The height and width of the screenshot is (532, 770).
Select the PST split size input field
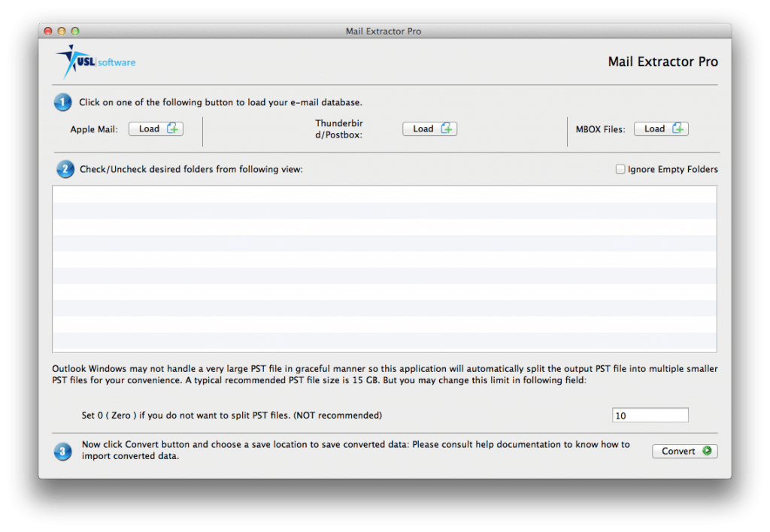point(650,415)
